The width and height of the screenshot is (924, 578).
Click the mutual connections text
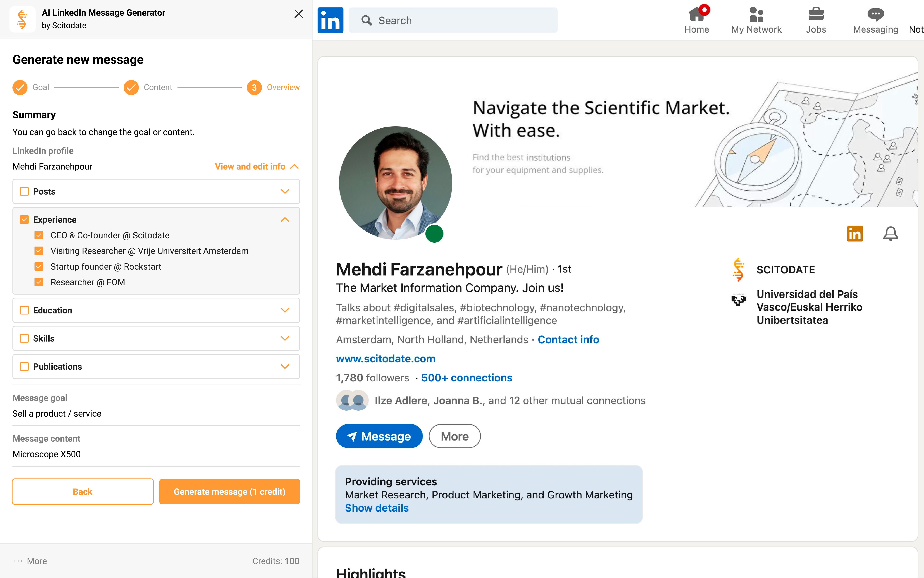[510, 400]
